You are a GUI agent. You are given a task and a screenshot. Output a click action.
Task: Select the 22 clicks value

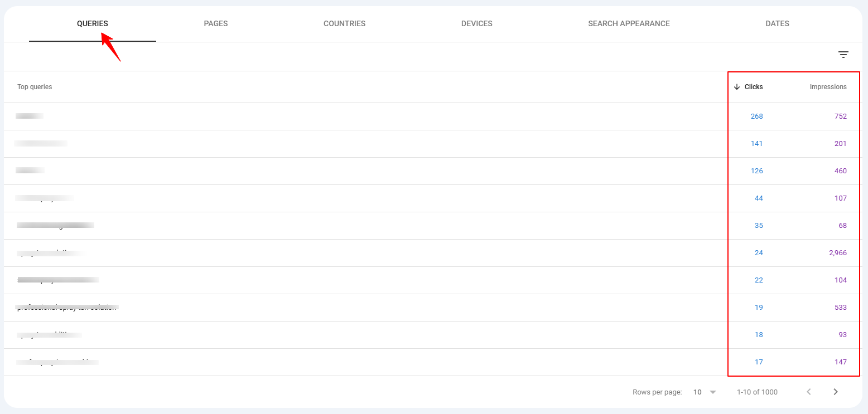coord(759,280)
